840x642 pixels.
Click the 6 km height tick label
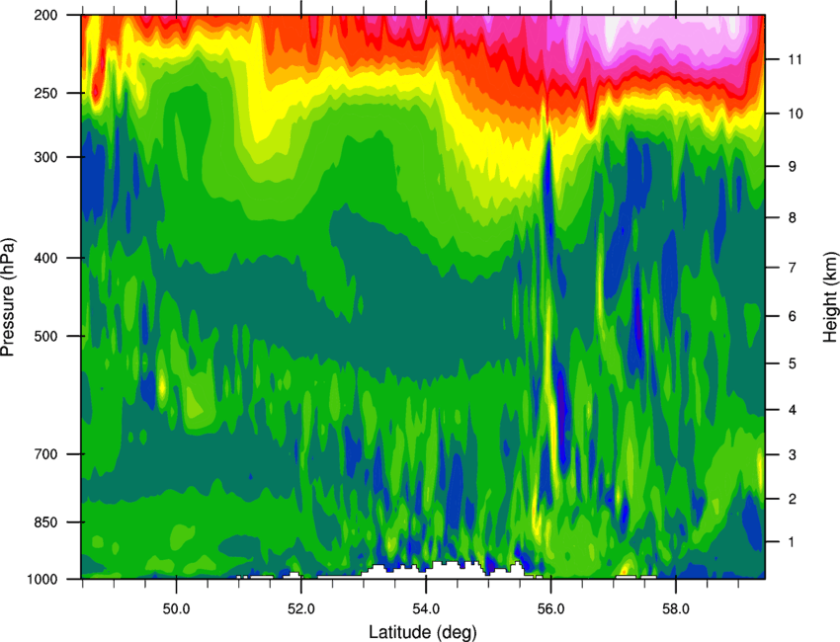793,316
